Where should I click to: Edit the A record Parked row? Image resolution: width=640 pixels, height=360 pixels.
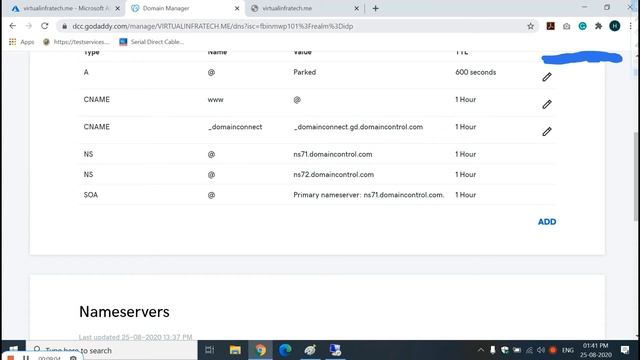point(547,77)
